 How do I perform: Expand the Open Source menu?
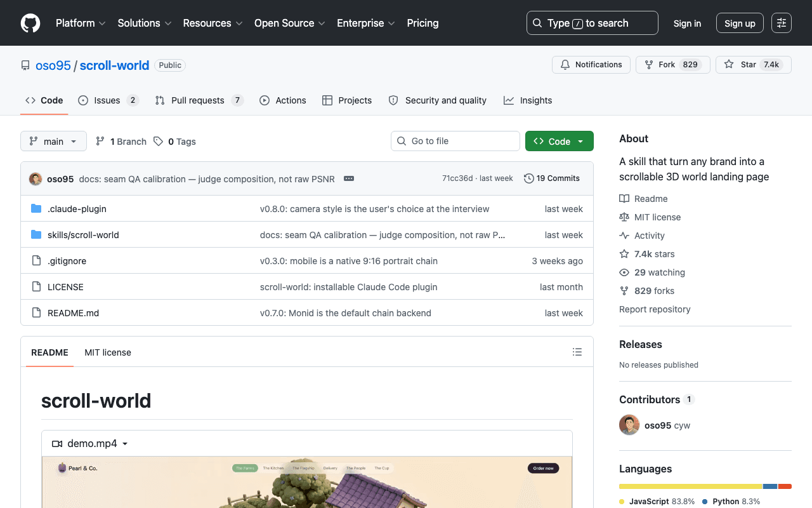(x=290, y=23)
